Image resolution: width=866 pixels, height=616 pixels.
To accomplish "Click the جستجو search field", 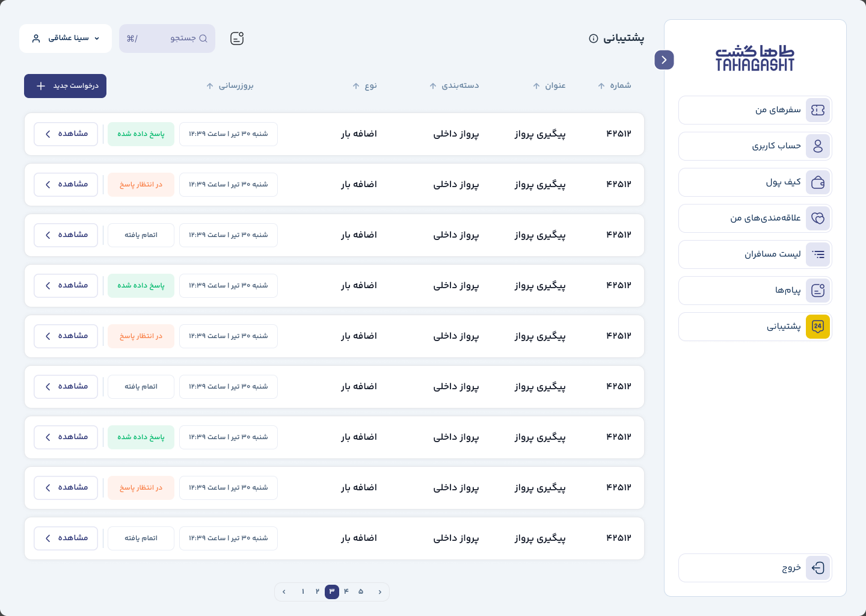I will tap(167, 38).
